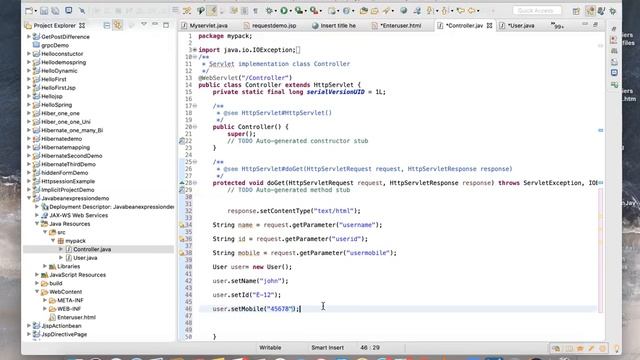Minimize the Project Explorer panel

(155, 24)
